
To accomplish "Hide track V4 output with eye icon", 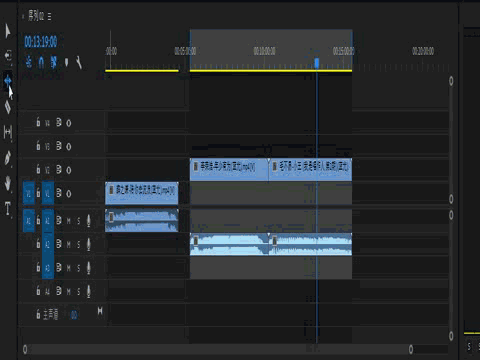I will click(69, 123).
